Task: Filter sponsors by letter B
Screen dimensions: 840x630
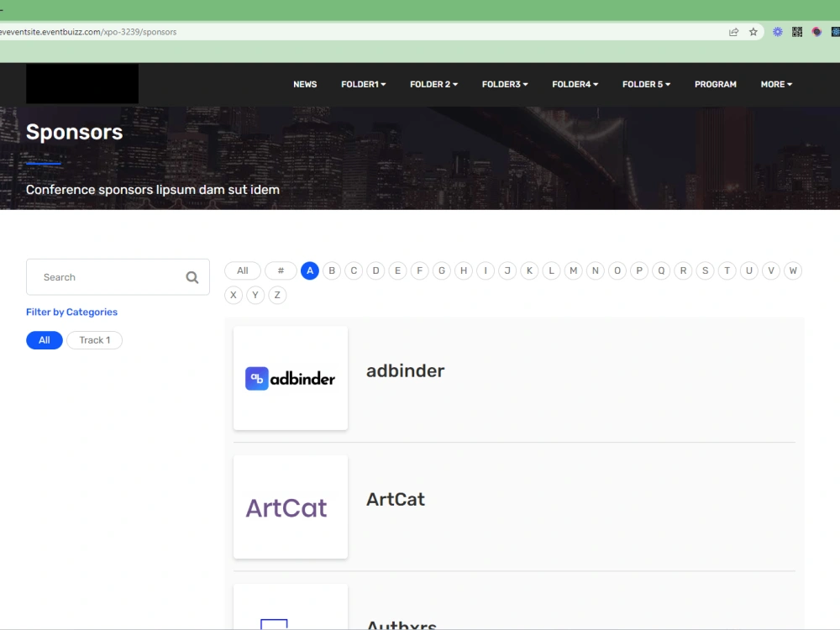Action: 332,270
